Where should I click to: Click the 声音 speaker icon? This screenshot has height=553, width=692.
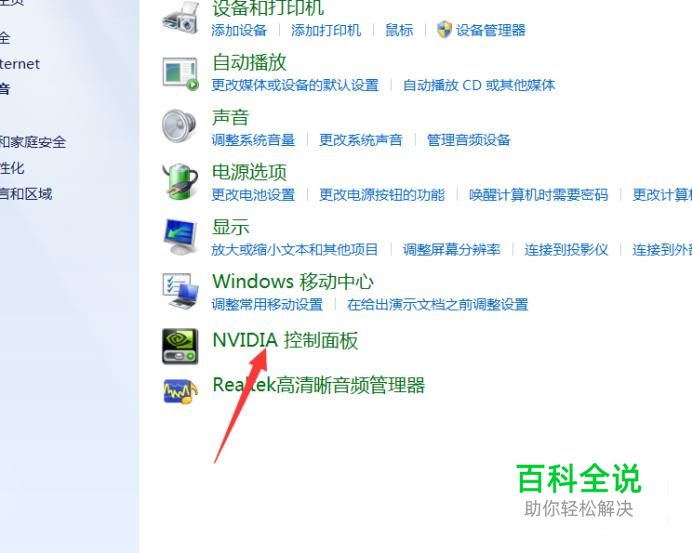[x=179, y=126]
